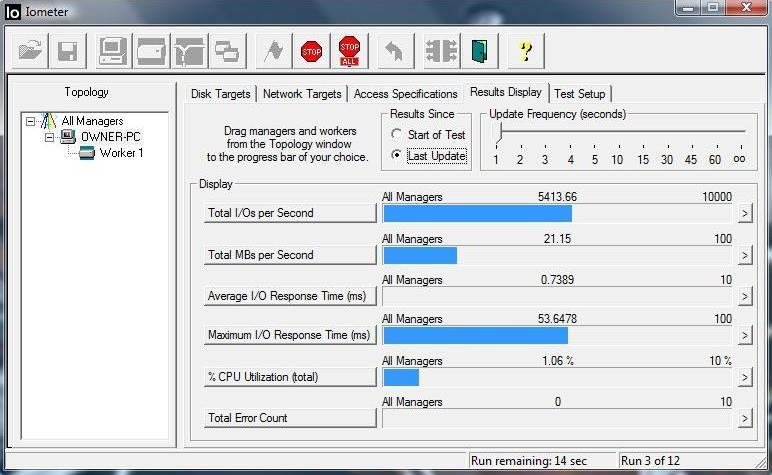Viewport: 772px width, 475px height.
Task: Add a new network worker
Action: (x=190, y=51)
